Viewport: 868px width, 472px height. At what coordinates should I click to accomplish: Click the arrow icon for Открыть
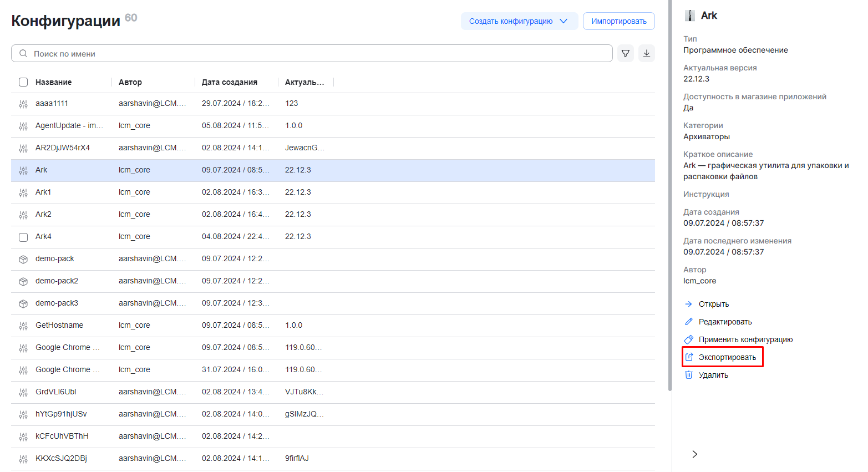coord(689,304)
